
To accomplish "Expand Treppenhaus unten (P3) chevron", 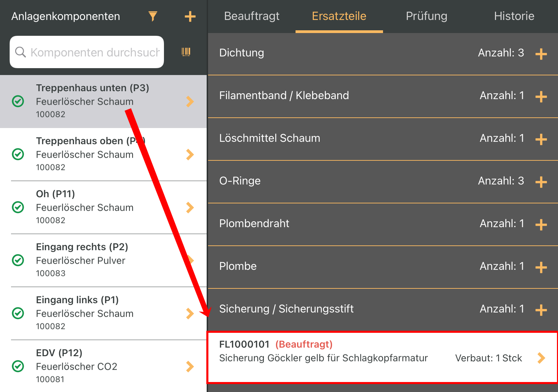I will [x=190, y=101].
